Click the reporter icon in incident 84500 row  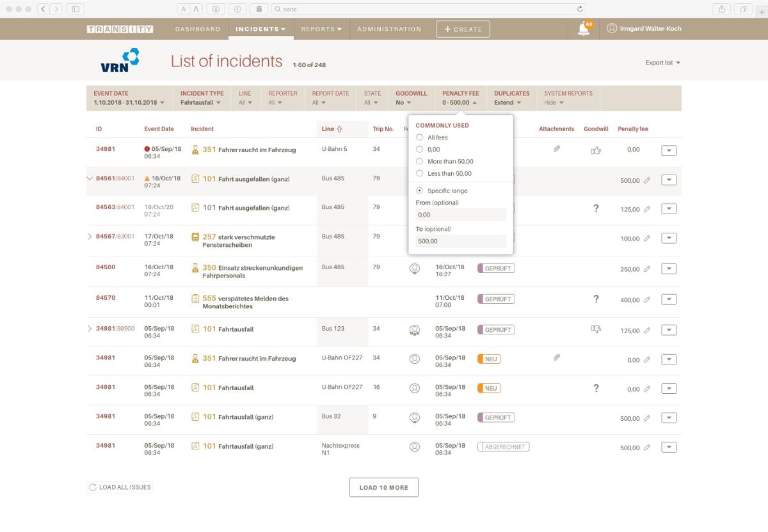click(x=414, y=269)
